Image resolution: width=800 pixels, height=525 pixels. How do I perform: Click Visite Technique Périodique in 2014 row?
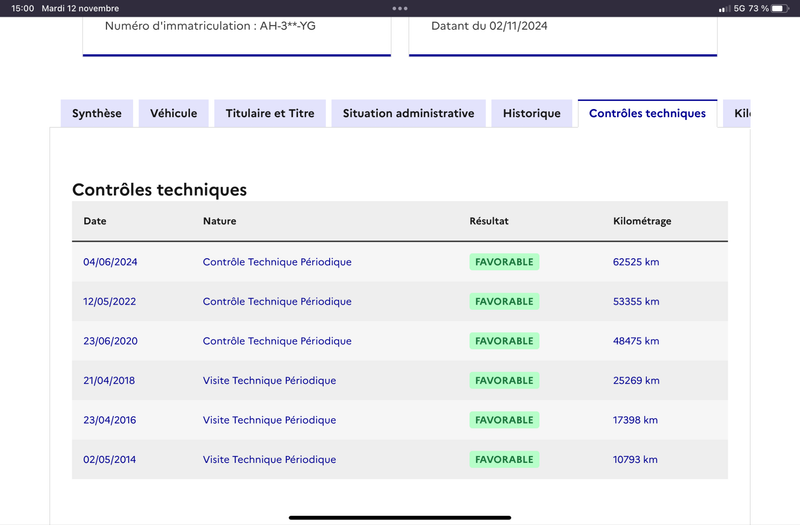[269, 459]
